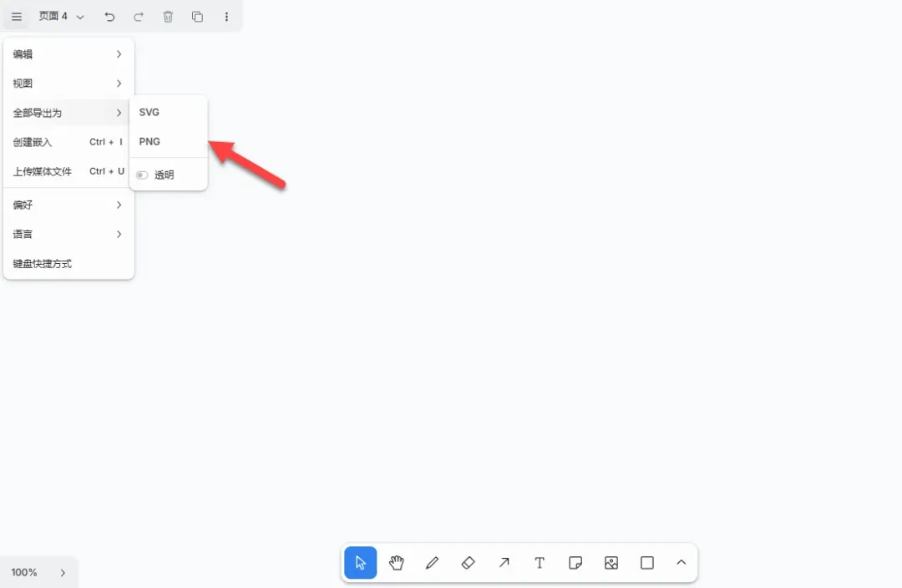902x588 pixels.
Task: Export everything as PNG
Action: pyautogui.click(x=150, y=142)
